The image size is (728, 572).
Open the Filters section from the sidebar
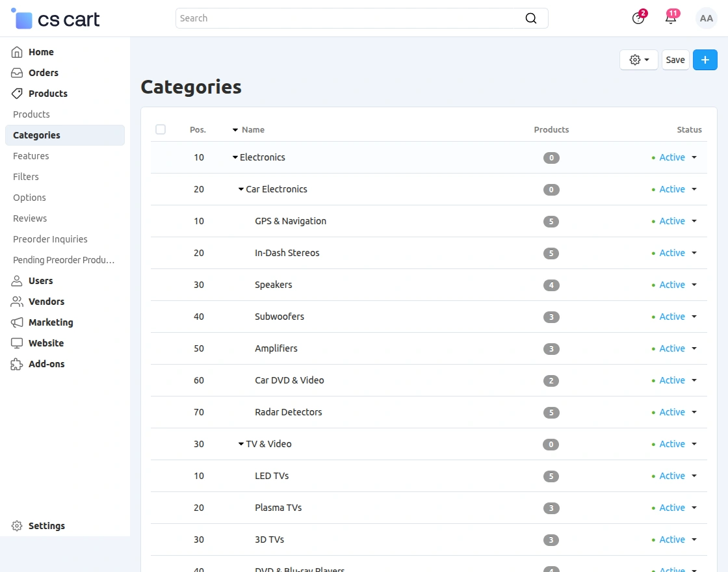click(26, 177)
